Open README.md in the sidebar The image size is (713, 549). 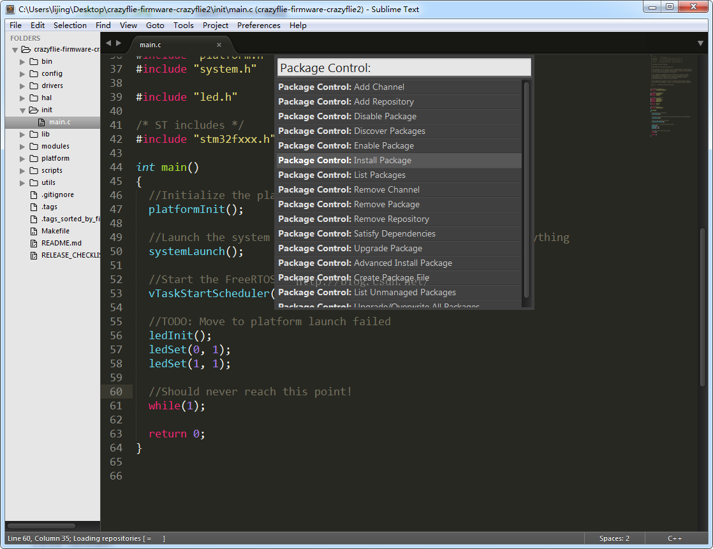(61, 243)
